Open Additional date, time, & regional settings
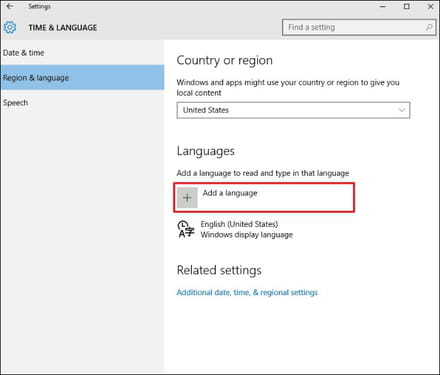This screenshot has height=375, width=440. (x=247, y=292)
